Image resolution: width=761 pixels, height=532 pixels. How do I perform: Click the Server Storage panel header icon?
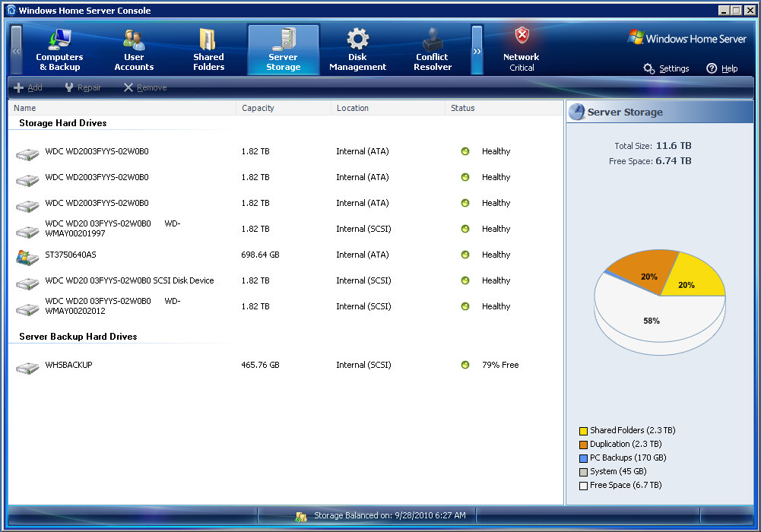[x=576, y=112]
